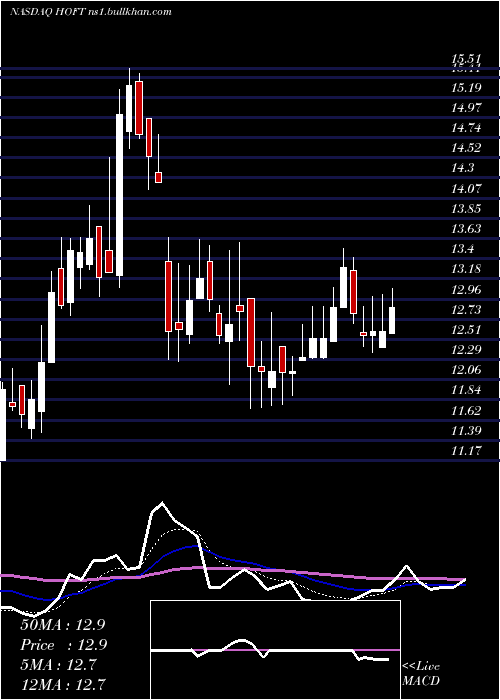Screen dimensions: 500x700
Task: Click the 15.51 price label
Action: (466, 59)
